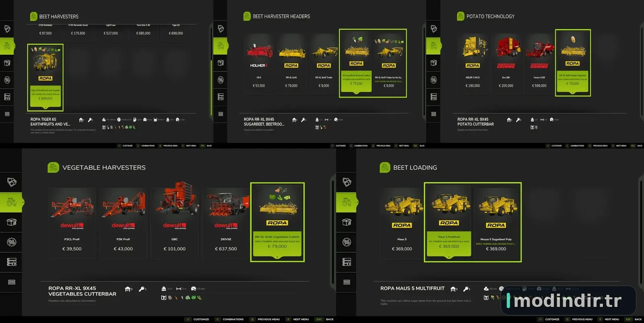Viewport: 644px width, 323px height.
Task: Select the Dewulf P3K Profi card
Action: 123,222
